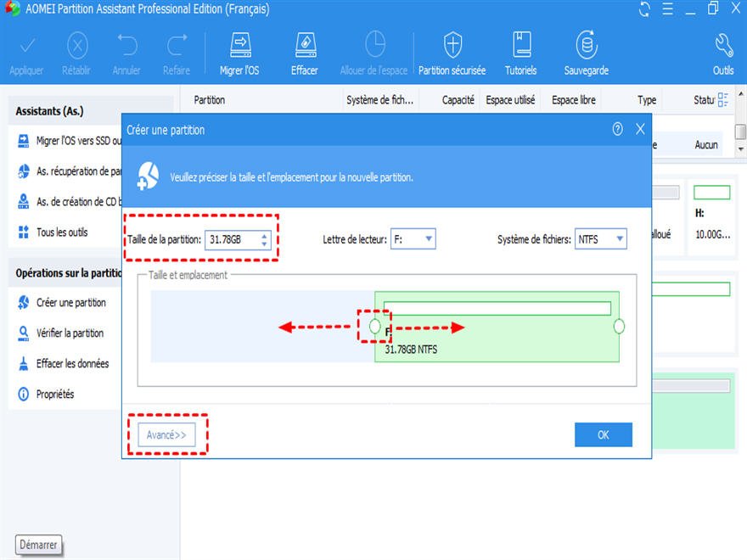
Task: Open Tous les outils in sidebar
Action: point(53,232)
